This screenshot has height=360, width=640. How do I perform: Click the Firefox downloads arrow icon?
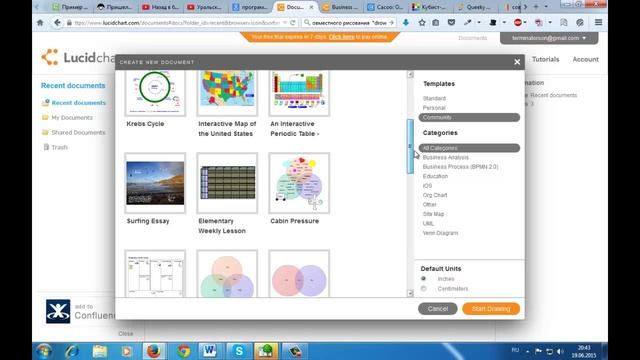click(x=406, y=23)
